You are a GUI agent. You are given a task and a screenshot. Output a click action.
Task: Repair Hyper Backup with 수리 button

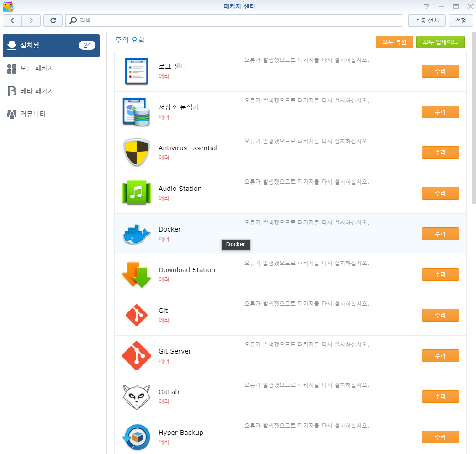pos(440,437)
